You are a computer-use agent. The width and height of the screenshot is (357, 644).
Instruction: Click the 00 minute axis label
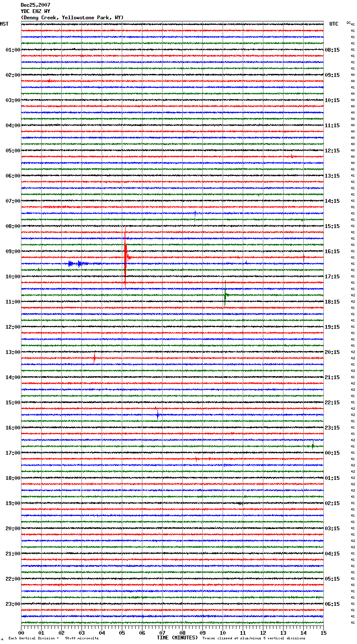tap(21, 633)
